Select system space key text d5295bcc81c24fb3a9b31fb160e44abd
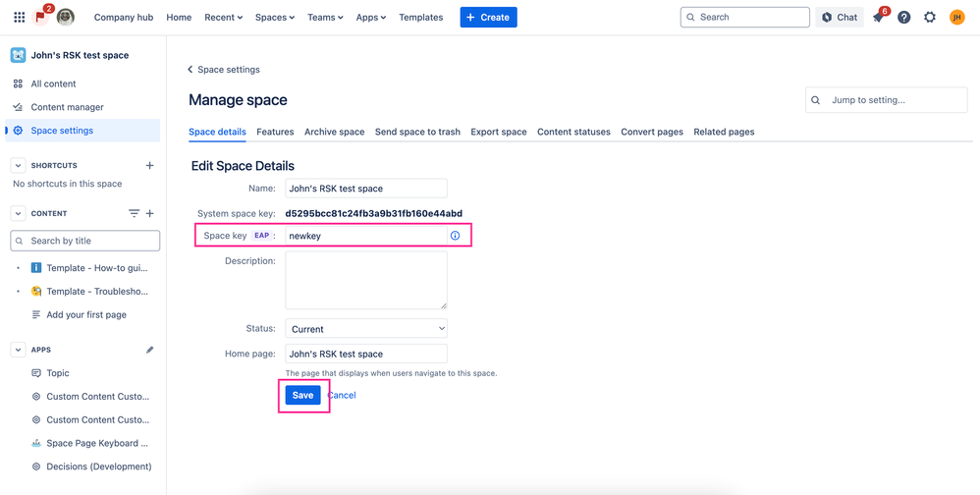This screenshot has height=495, width=980. pos(374,213)
